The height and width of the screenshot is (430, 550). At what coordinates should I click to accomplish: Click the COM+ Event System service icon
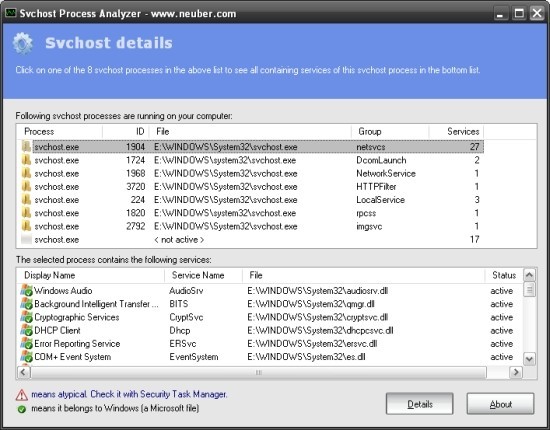click(26, 357)
